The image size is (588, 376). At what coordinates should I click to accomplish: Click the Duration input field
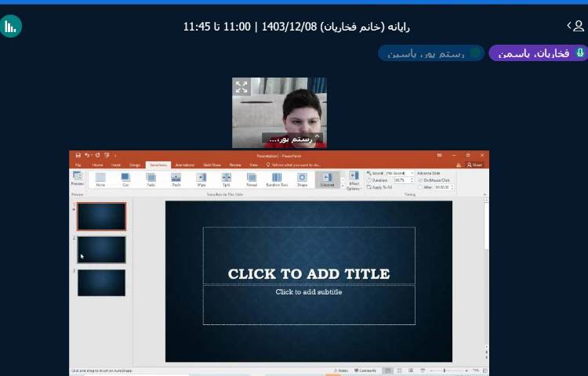click(x=401, y=180)
